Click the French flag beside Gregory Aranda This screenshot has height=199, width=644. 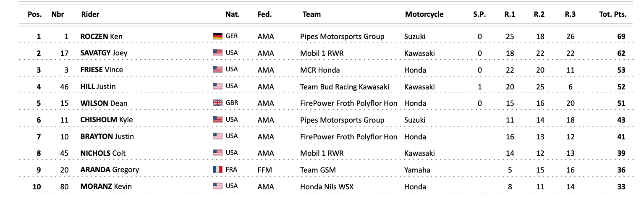tap(217, 170)
